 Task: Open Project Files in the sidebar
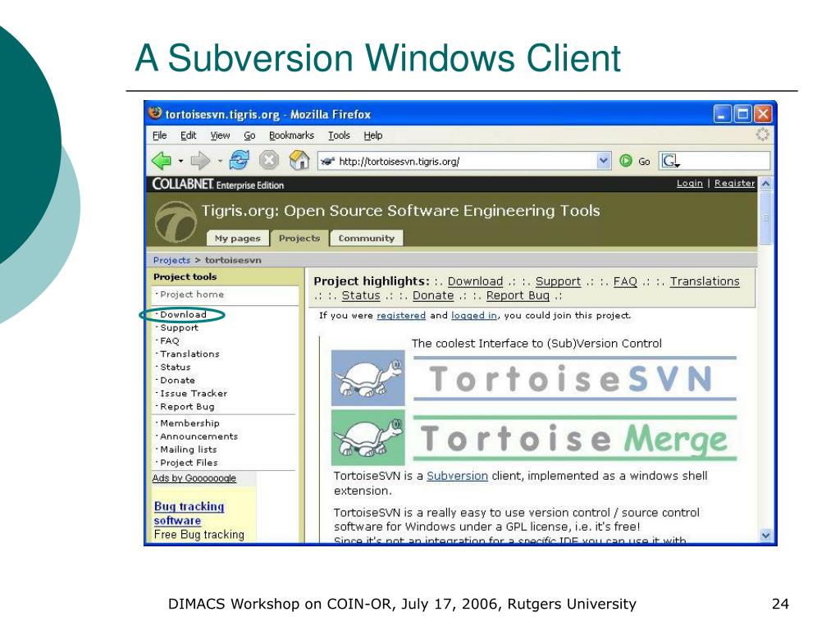click(189, 463)
